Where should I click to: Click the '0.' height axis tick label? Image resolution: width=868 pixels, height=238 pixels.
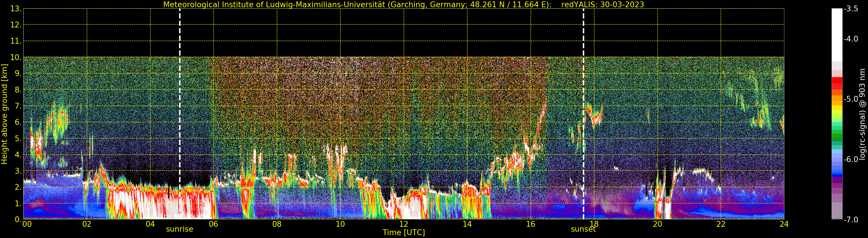(x=18, y=220)
